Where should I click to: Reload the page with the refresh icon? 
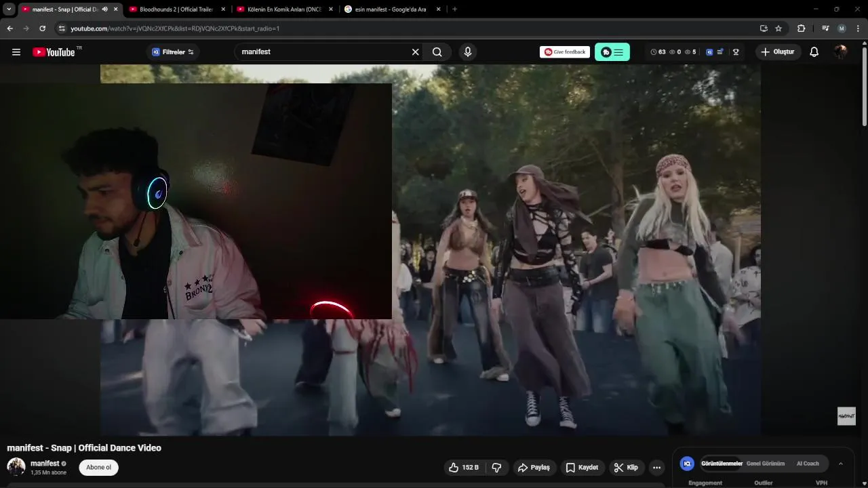(42, 28)
